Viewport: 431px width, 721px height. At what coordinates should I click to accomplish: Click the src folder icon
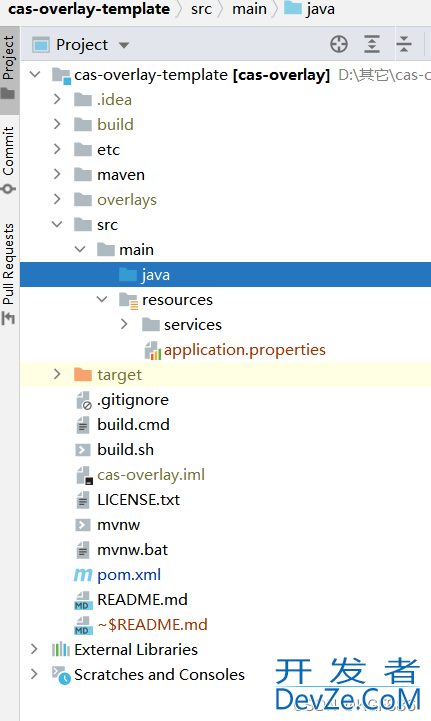pyautogui.click(x=83, y=224)
